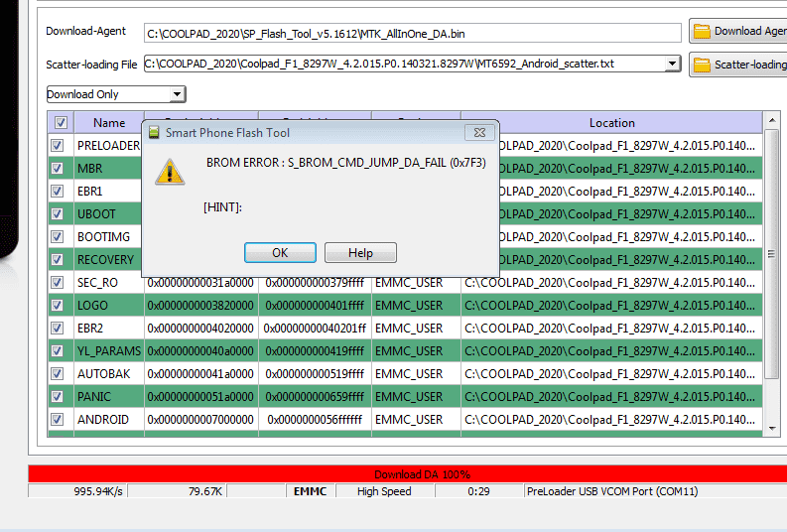
Task: Uncheck the EBR1 partition checkbox
Action: [58, 192]
